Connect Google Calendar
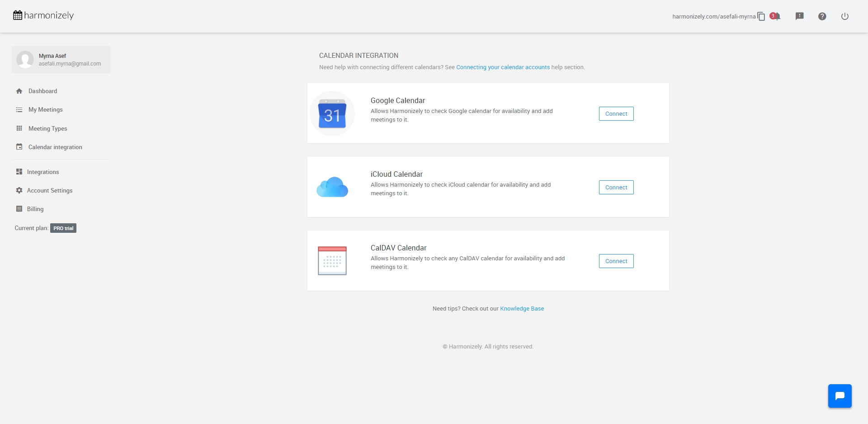The height and width of the screenshot is (424, 868). 616,114
